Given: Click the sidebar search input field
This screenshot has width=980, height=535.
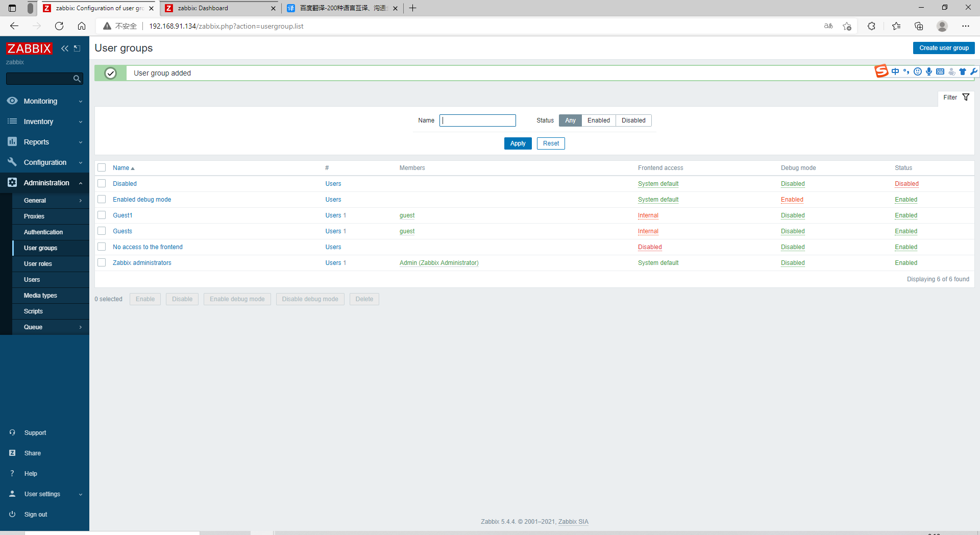Looking at the screenshot, I should point(40,79).
